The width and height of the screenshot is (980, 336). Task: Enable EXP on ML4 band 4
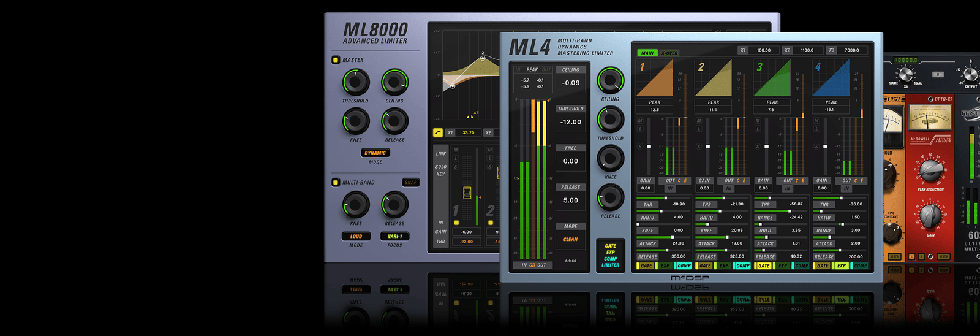coord(842,266)
